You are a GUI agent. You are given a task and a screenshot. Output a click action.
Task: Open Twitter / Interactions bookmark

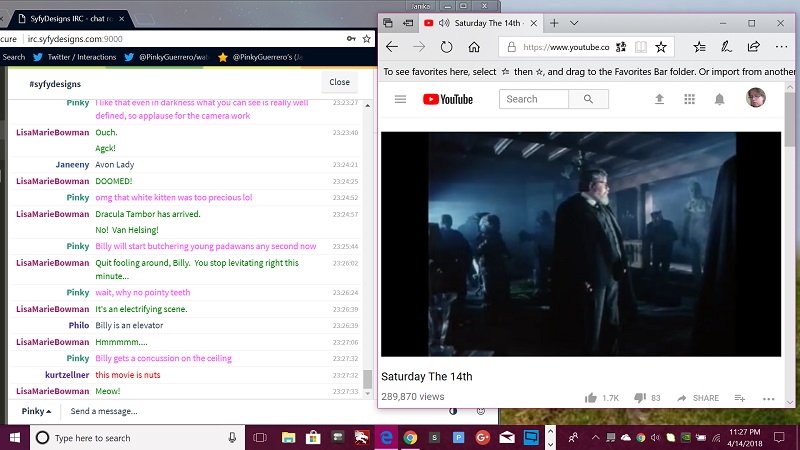(x=74, y=57)
